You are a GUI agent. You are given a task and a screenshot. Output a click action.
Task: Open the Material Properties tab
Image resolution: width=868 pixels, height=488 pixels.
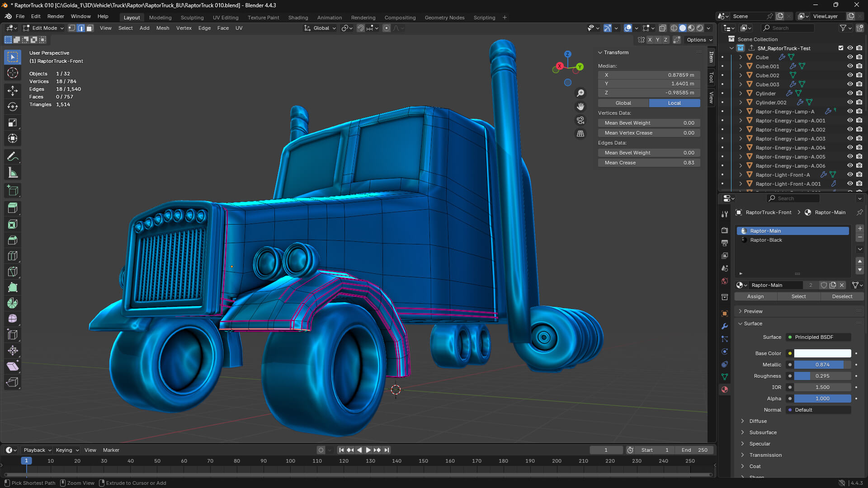tap(724, 389)
